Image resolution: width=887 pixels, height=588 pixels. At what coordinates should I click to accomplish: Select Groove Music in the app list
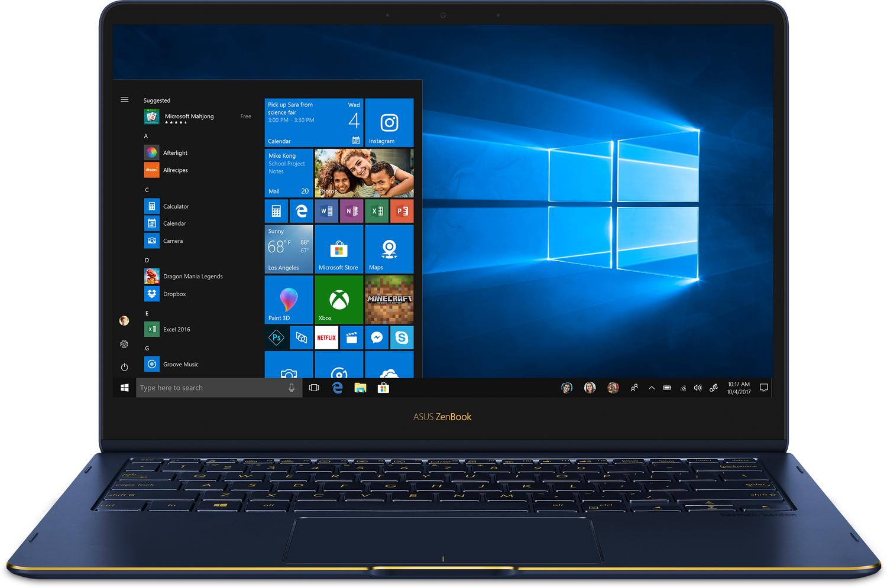[x=180, y=365]
